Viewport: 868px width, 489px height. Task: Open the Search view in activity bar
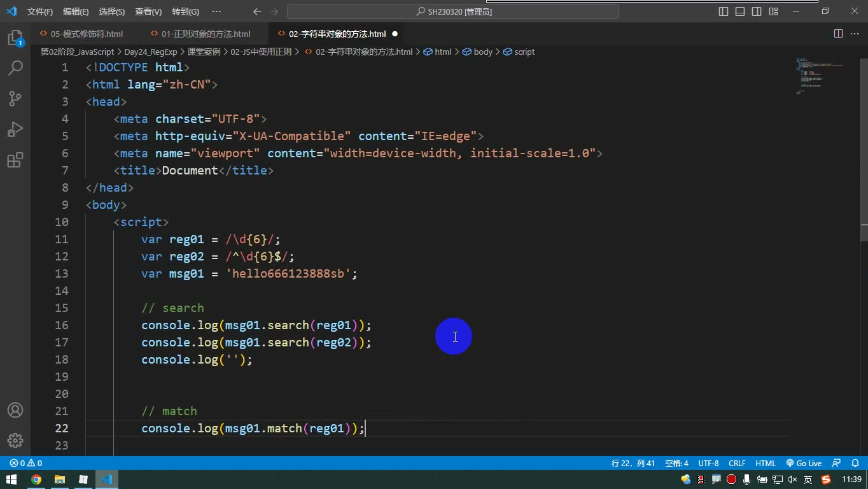click(x=15, y=67)
